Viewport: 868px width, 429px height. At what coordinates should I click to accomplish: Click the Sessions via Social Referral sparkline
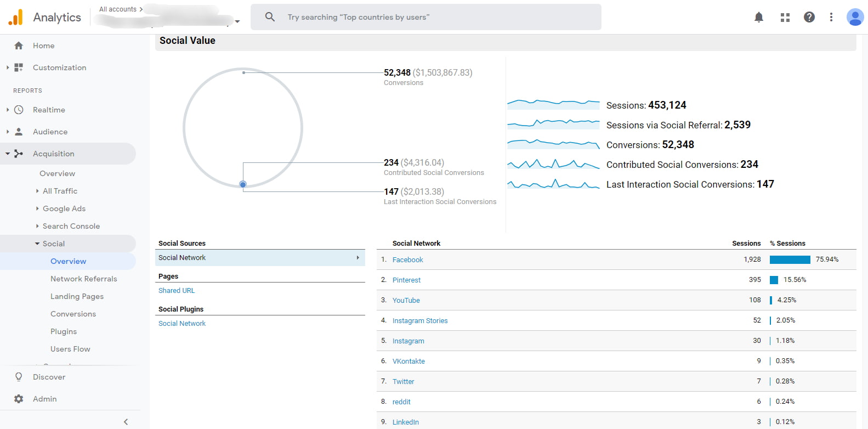553,124
